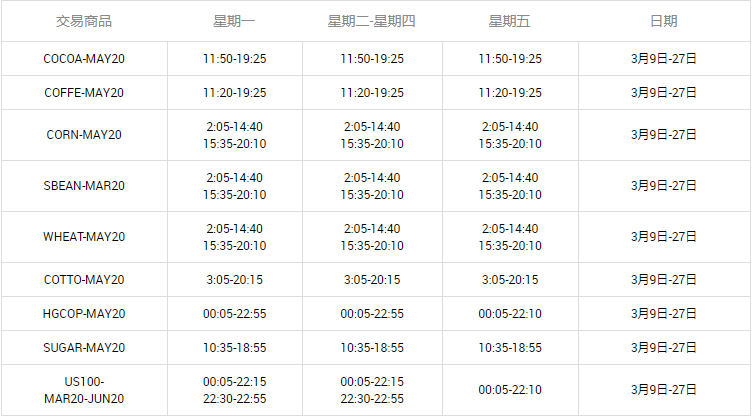Viewport: 753px width, 416px height.
Task: Select the SBEAN-MAR20 product cell
Action: [x=84, y=186]
